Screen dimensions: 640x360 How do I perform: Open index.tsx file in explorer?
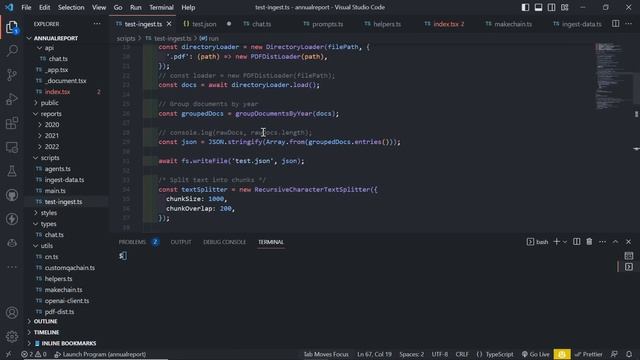[x=57, y=92]
